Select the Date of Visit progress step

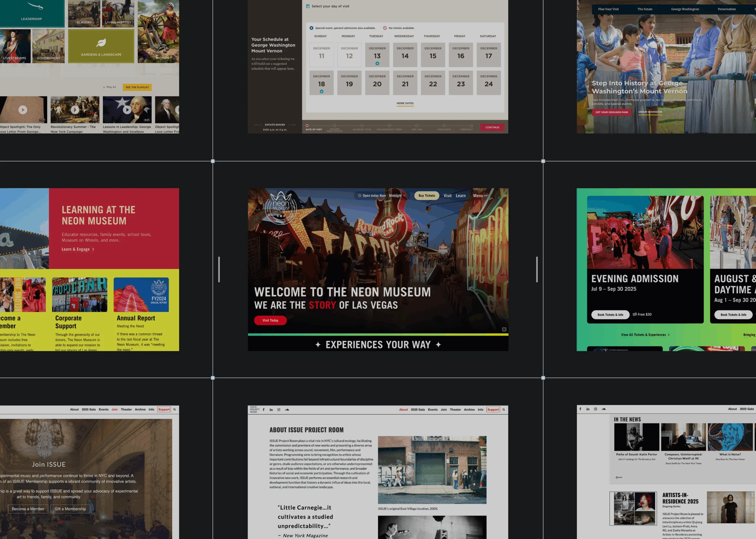(x=307, y=126)
